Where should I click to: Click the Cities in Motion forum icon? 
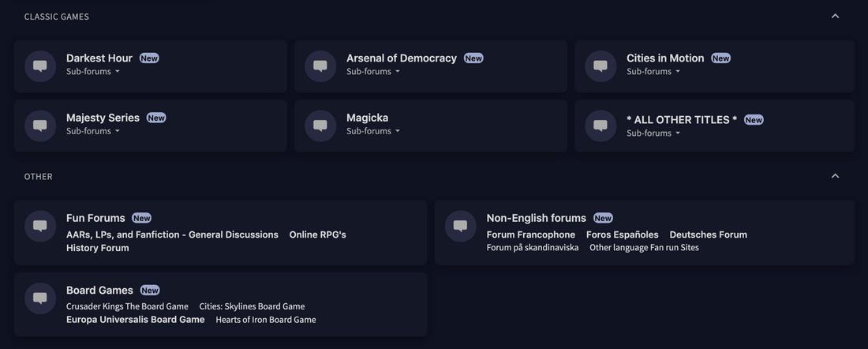(x=600, y=66)
